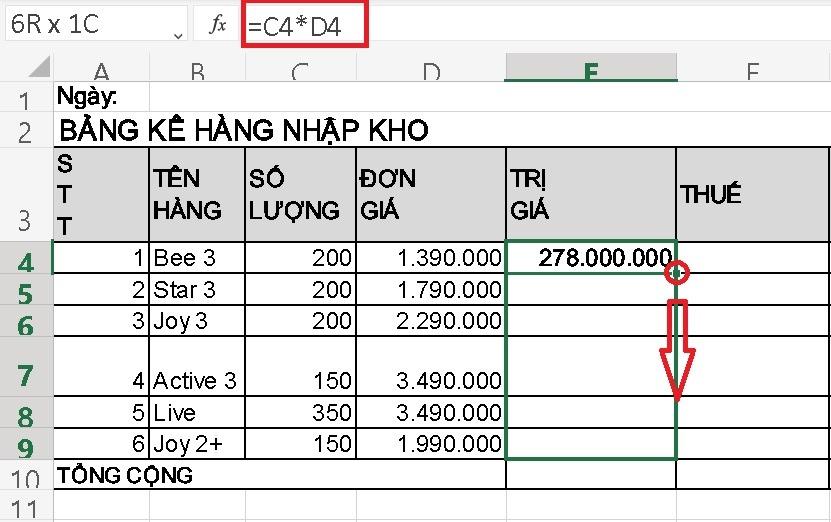Open the Name Box dropdown arrow
This screenshot has height=522, width=831.
178,36
